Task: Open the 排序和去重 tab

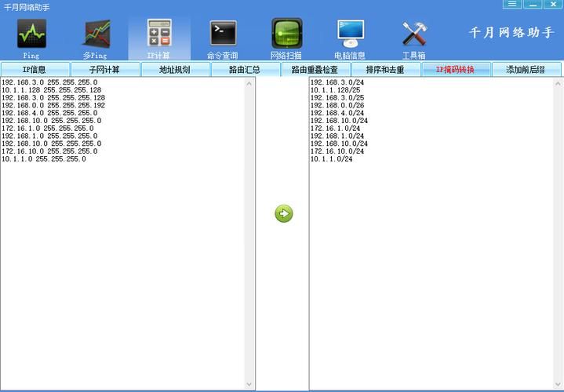Action: click(x=385, y=70)
